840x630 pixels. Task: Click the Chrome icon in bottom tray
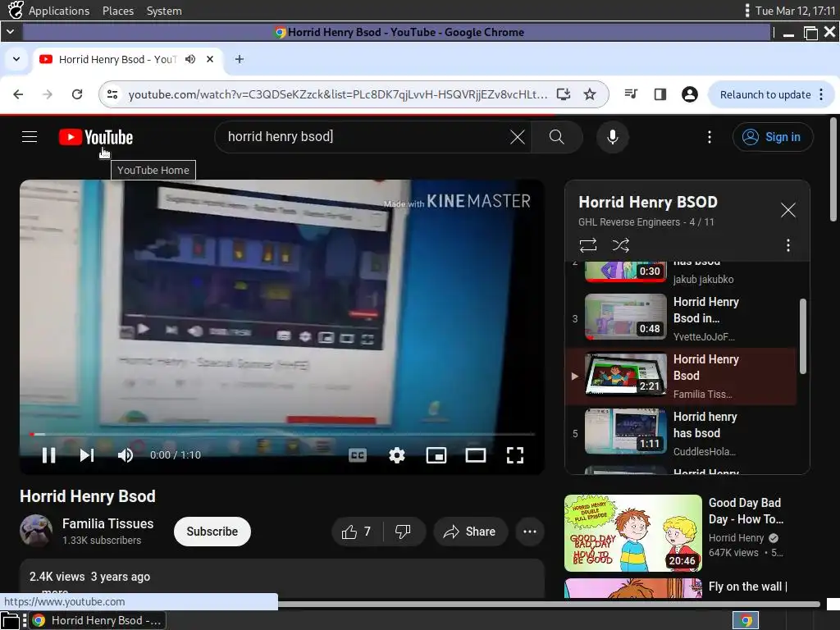746,620
